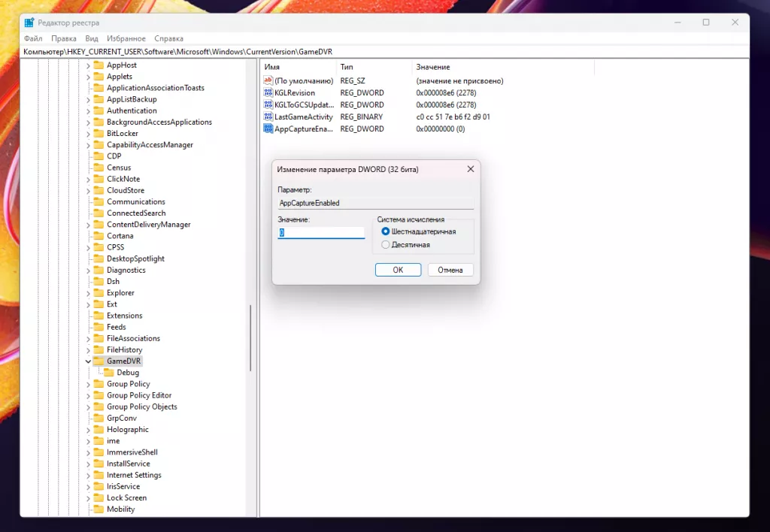
Task: Expand the FileAssociations tree node
Action: 89,339
